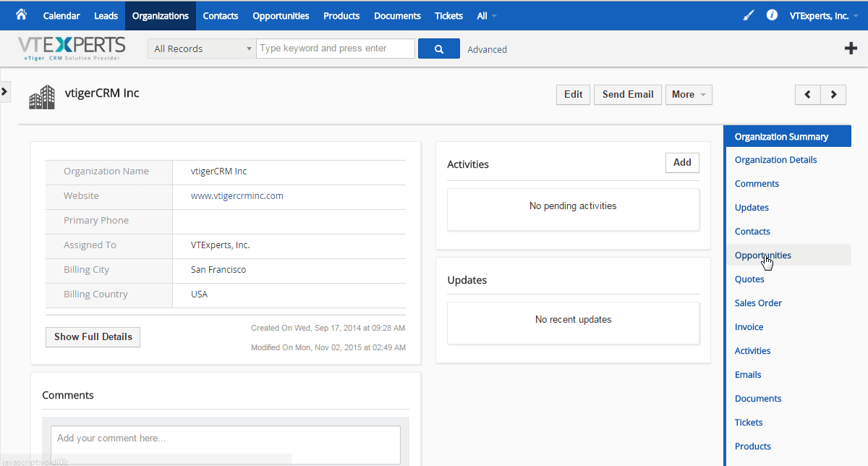Open Documents in the right sidebar
Image resolution: width=868 pixels, height=466 pixels.
758,399
